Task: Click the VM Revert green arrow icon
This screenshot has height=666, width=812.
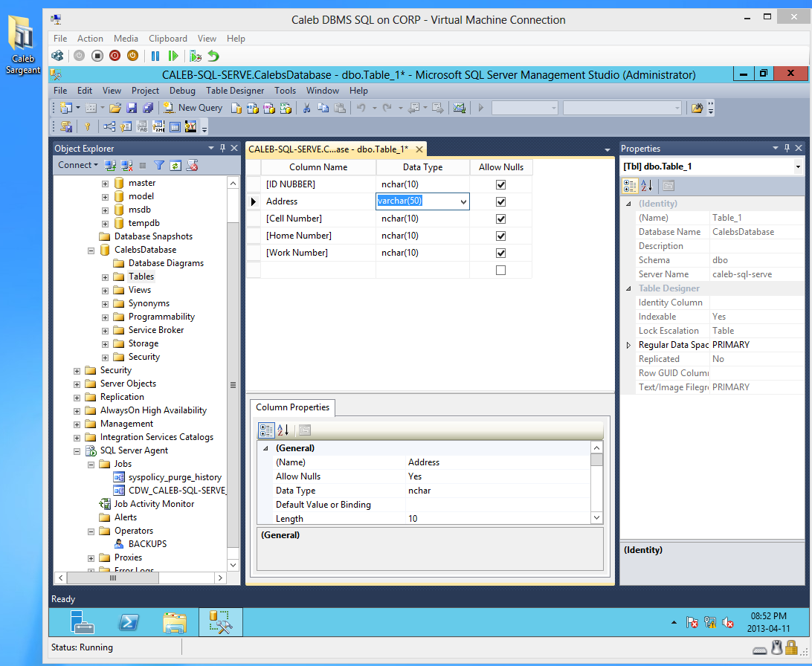Action: [213, 55]
